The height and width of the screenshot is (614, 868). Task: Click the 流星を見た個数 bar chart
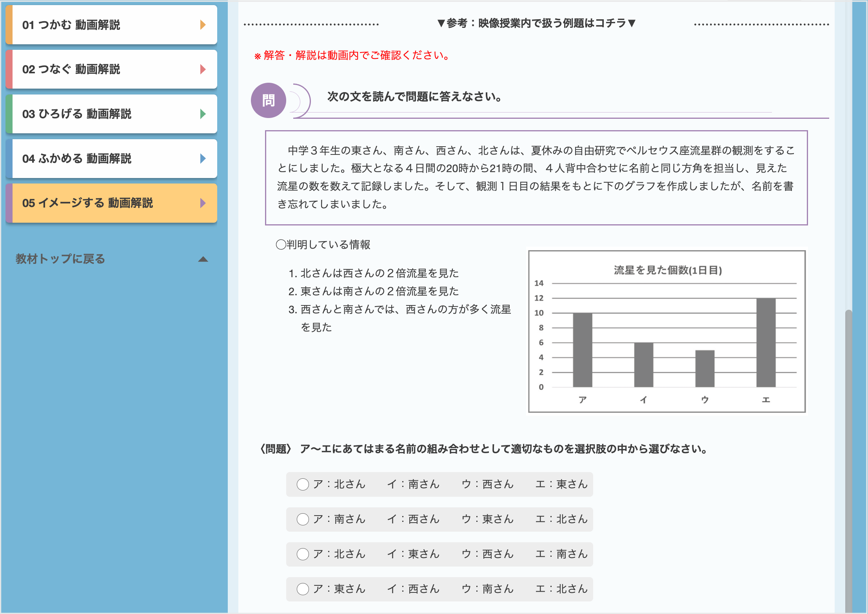pyautogui.click(x=667, y=331)
